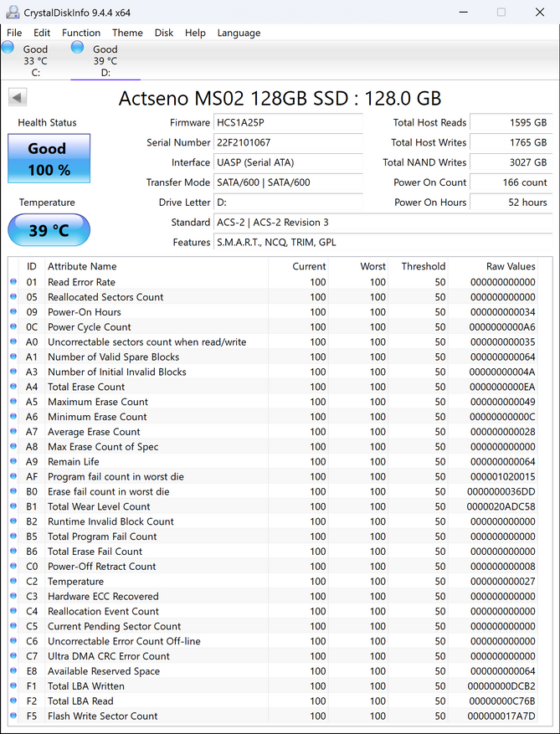Screen dimensions: 560x734
Task: Click status dot of Power-On Hours row
Action: (x=13, y=312)
